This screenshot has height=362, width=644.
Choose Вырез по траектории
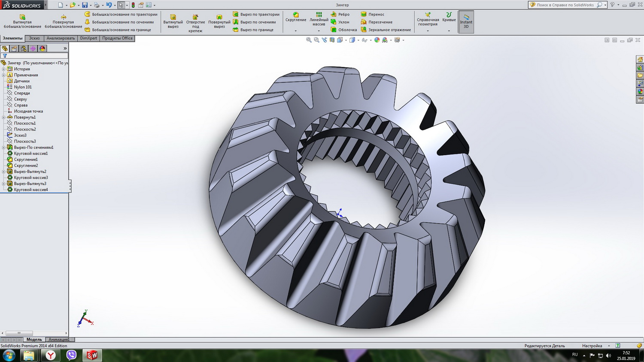[x=256, y=14]
